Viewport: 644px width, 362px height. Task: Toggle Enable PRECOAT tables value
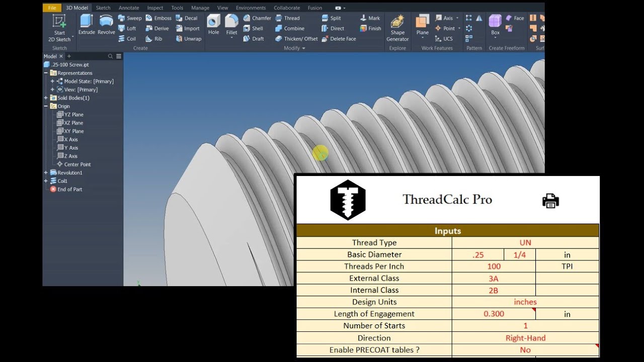click(x=525, y=350)
